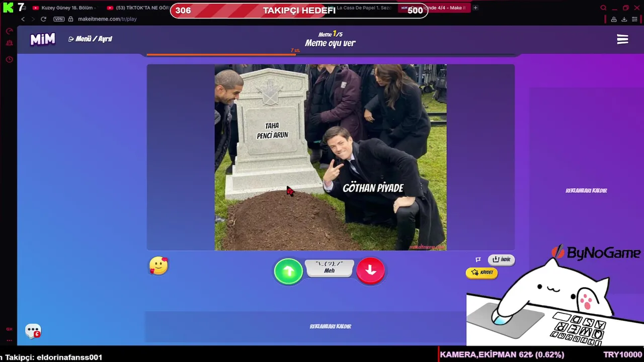Click the 'GÖTHAN PİYADE' caption
This screenshot has width=644, height=362.
(x=373, y=188)
